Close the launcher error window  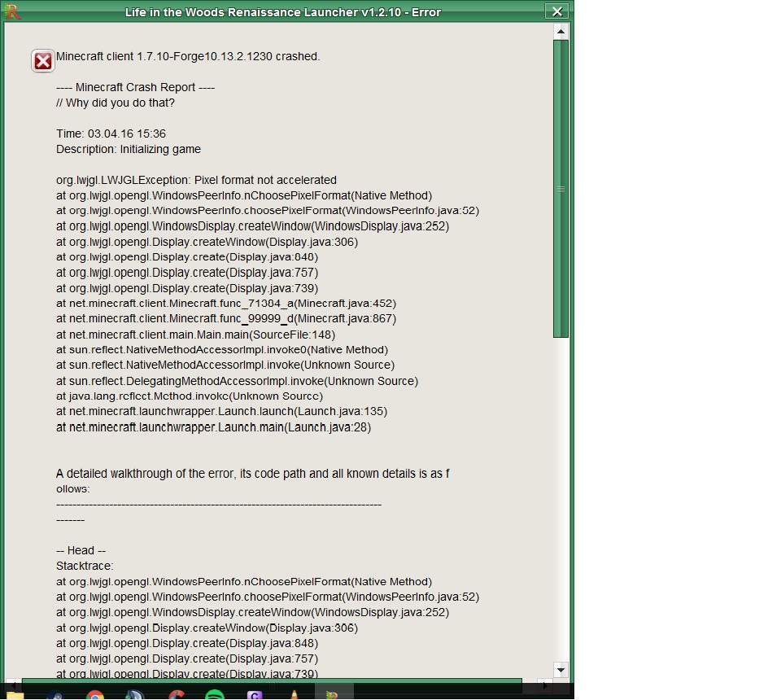556,11
